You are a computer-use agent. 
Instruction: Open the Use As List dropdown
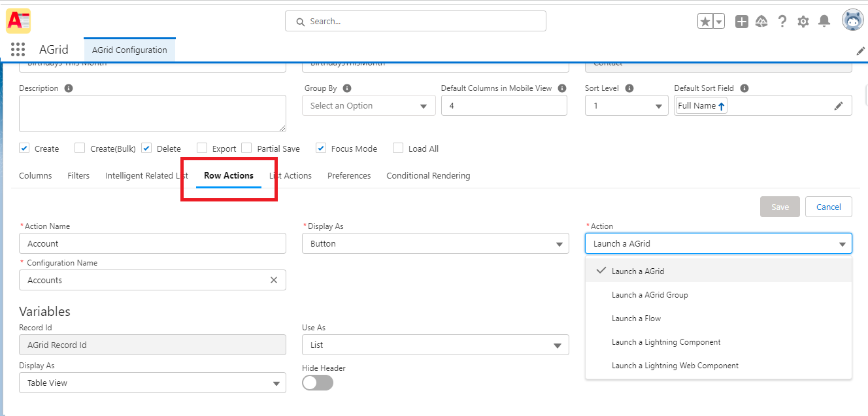[435, 345]
